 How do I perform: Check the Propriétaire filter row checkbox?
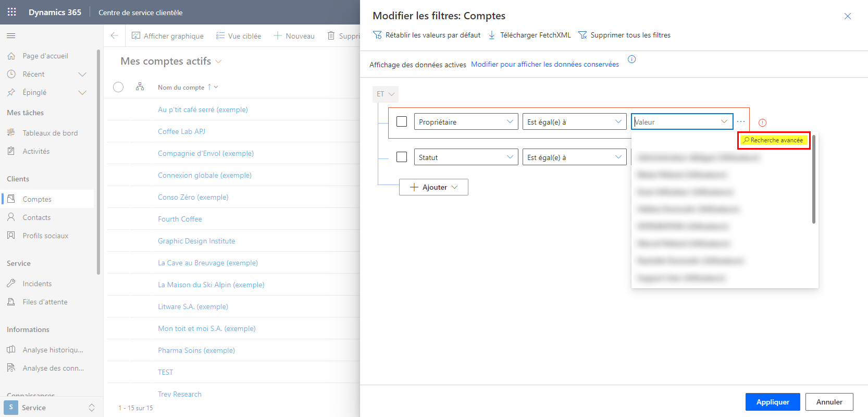(402, 121)
